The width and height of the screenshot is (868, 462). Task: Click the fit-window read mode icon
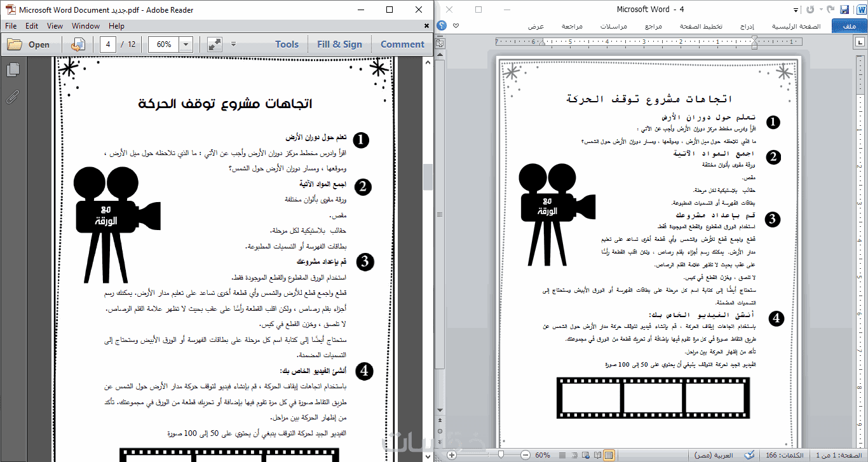pyautogui.click(x=215, y=44)
